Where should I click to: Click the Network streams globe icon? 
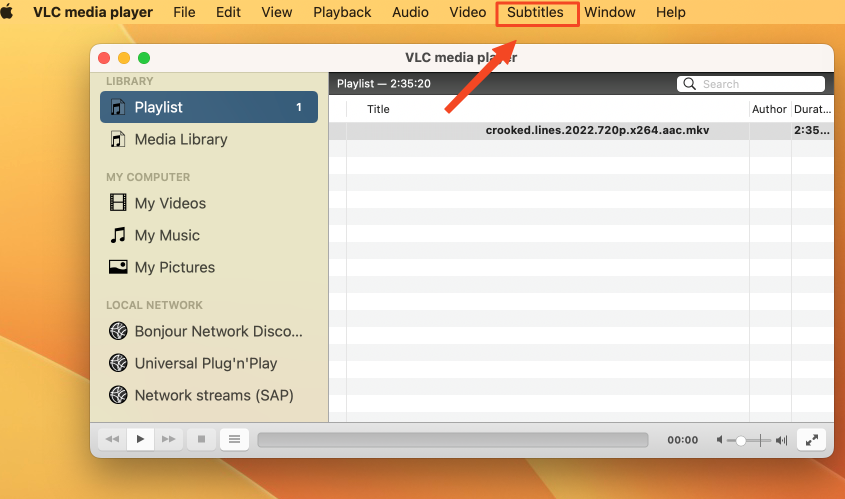tap(119, 395)
